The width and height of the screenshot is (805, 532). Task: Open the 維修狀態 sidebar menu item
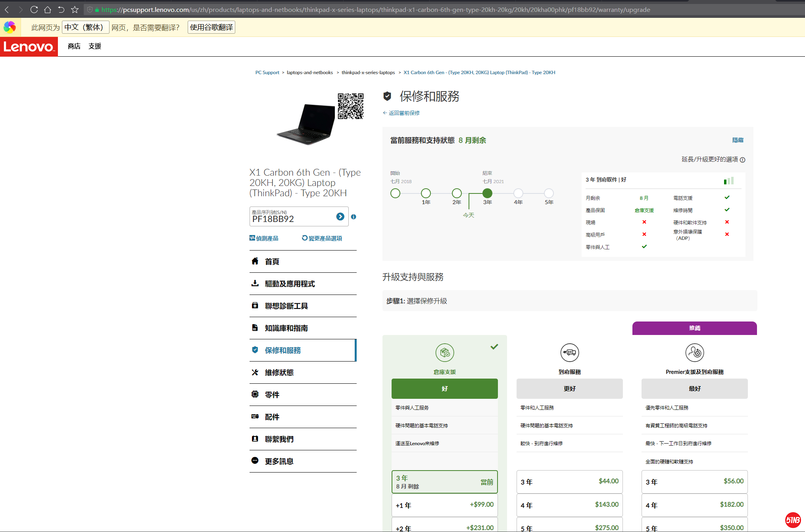pyautogui.click(x=279, y=373)
